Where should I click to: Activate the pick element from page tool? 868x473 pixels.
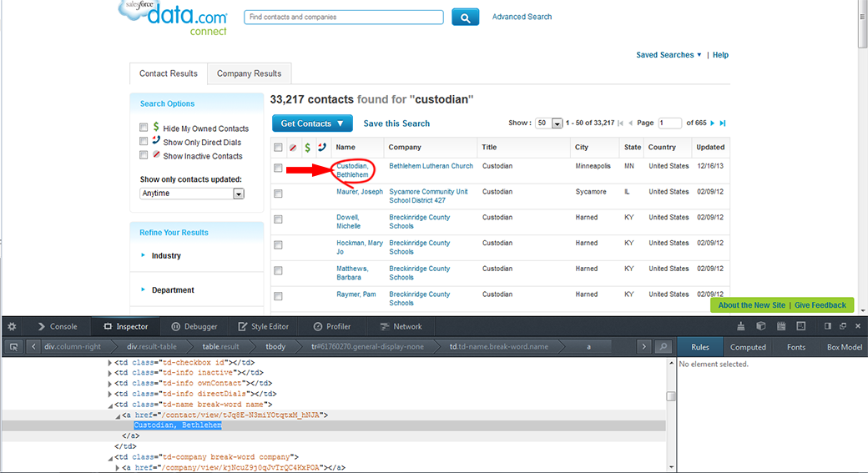(14, 347)
